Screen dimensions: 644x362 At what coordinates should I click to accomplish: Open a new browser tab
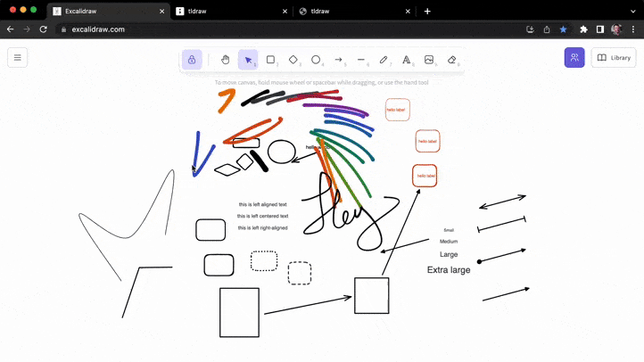tap(427, 11)
